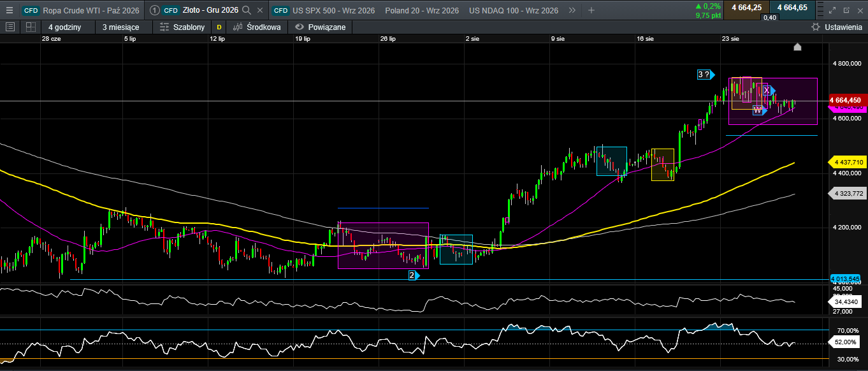Screen dimensions: 868x371
Task: Open Szablony templates button
Action: click(x=182, y=27)
